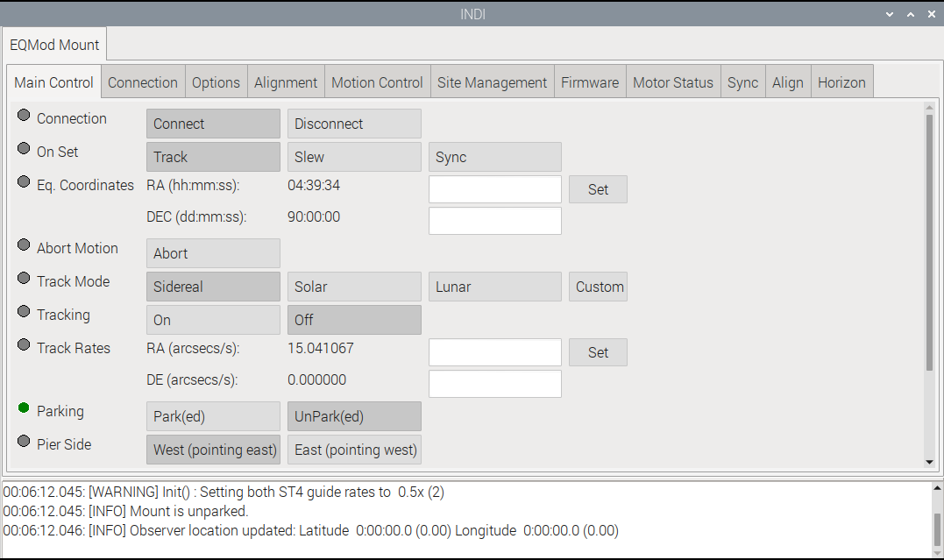
Task: Switch to the Motor Status tab
Action: tap(672, 82)
